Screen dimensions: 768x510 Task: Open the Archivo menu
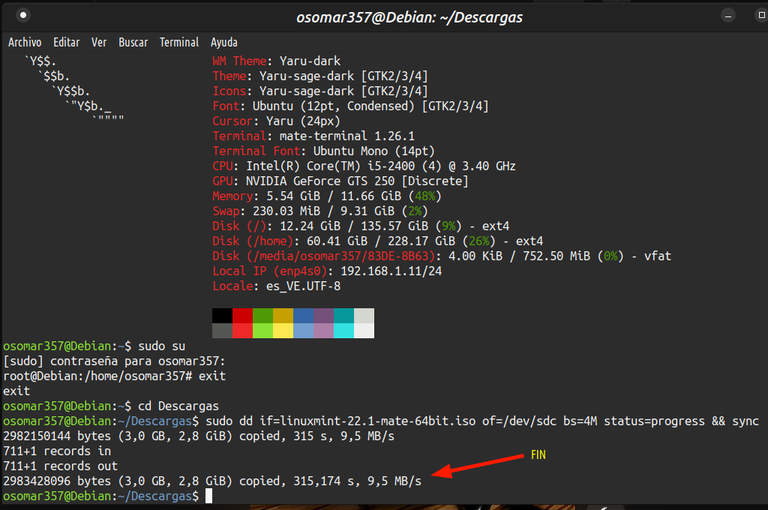click(24, 43)
